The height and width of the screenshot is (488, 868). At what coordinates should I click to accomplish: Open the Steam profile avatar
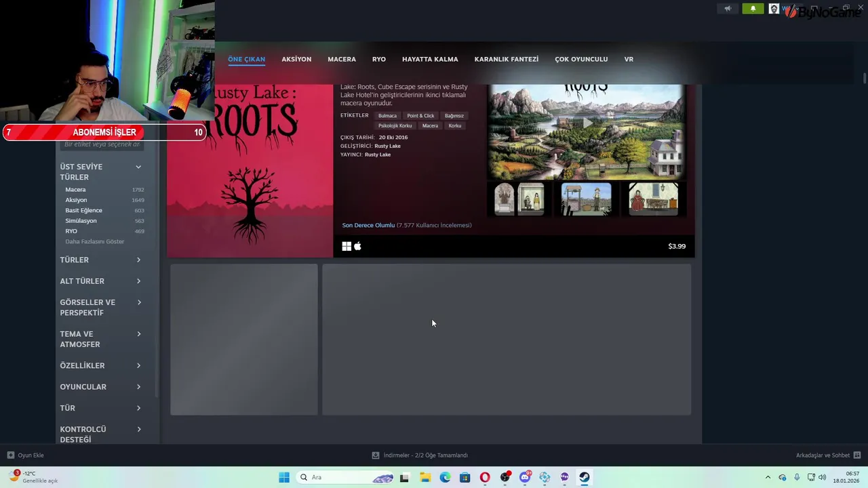point(774,9)
